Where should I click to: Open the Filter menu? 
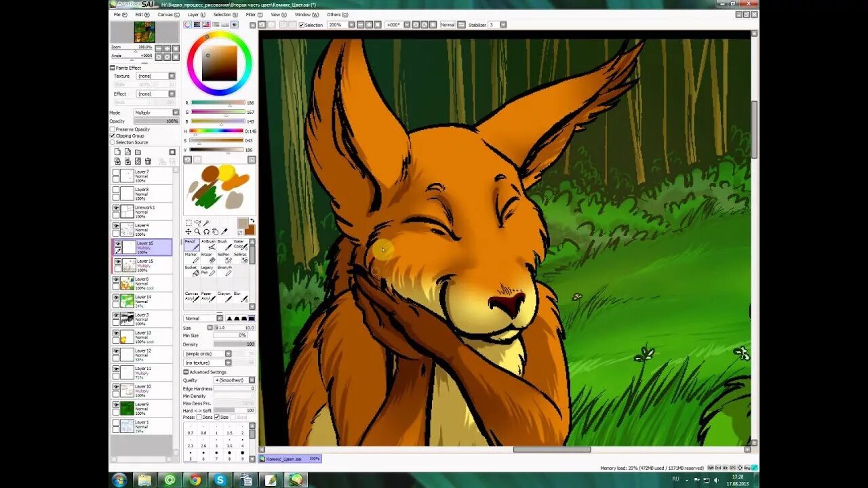point(254,15)
